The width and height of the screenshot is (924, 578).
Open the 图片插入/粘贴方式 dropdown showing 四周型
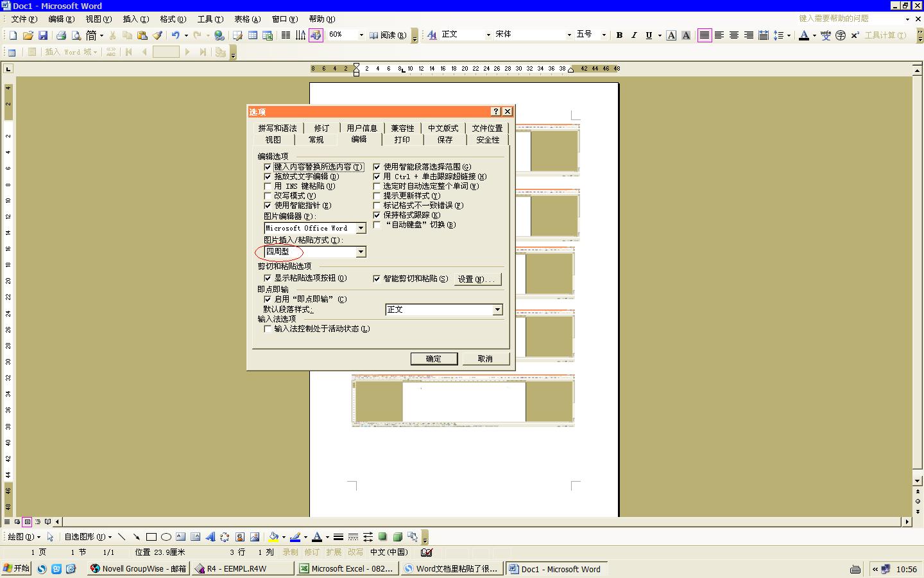(361, 252)
